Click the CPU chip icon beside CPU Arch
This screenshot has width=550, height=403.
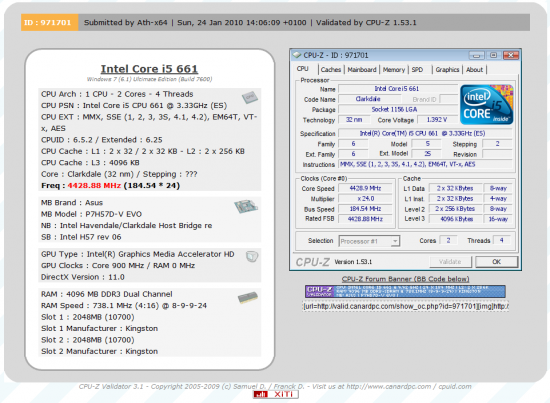click(250, 97)
